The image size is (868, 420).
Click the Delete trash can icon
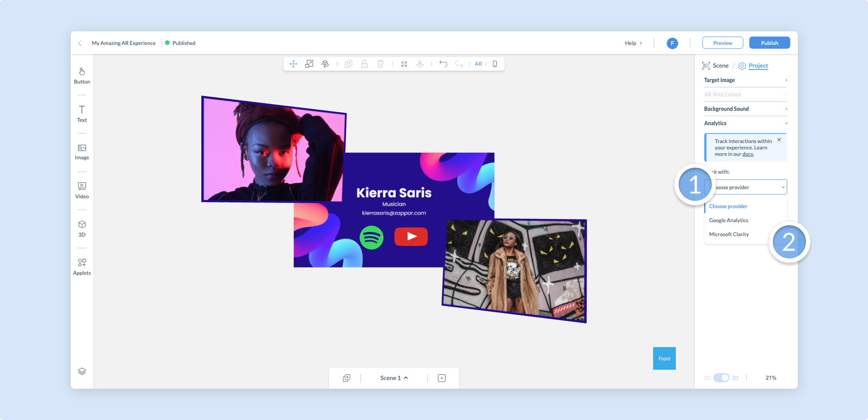[381, 64]
